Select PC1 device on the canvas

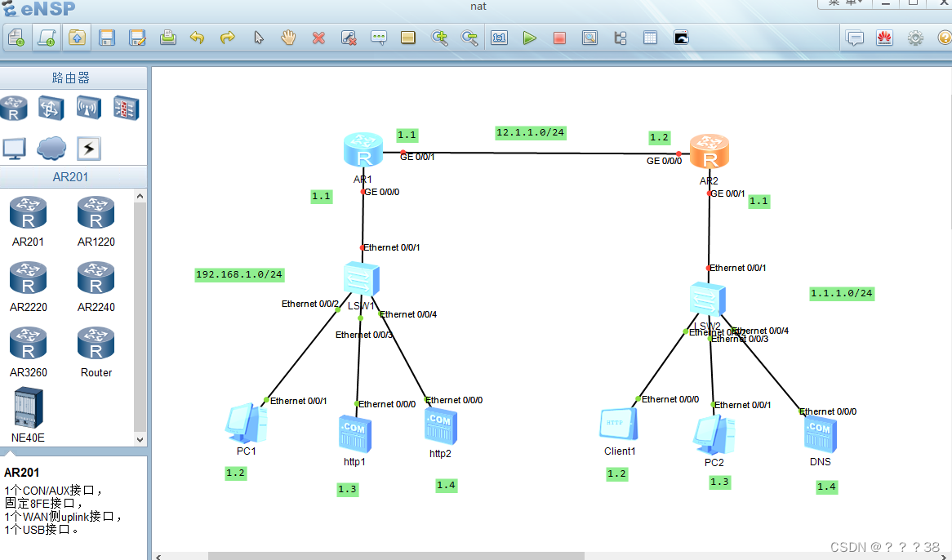point(246,424)
